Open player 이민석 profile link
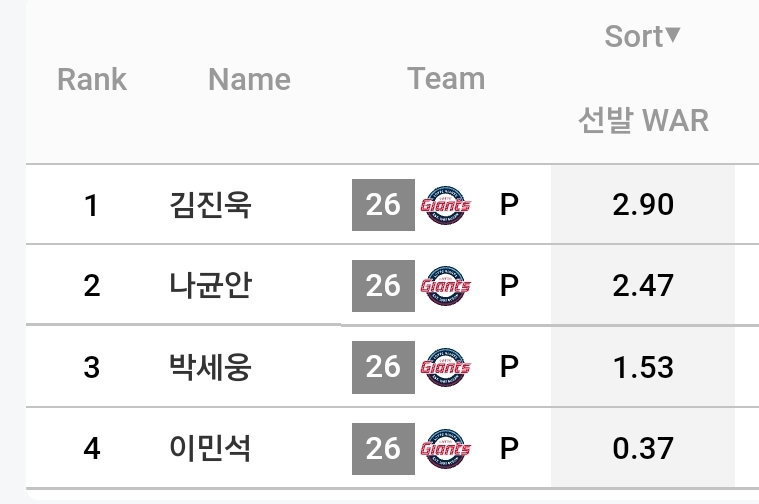 (x=210, y=448)
